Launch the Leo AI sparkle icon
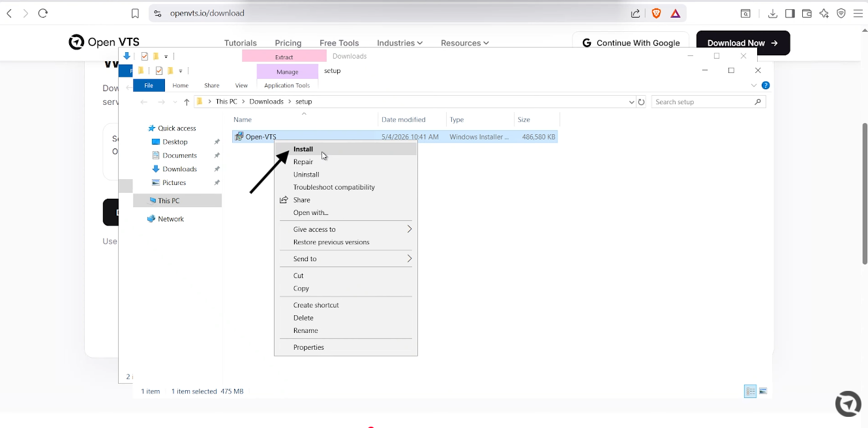This screenshot has height=428, width=868. tap(824, 13)
